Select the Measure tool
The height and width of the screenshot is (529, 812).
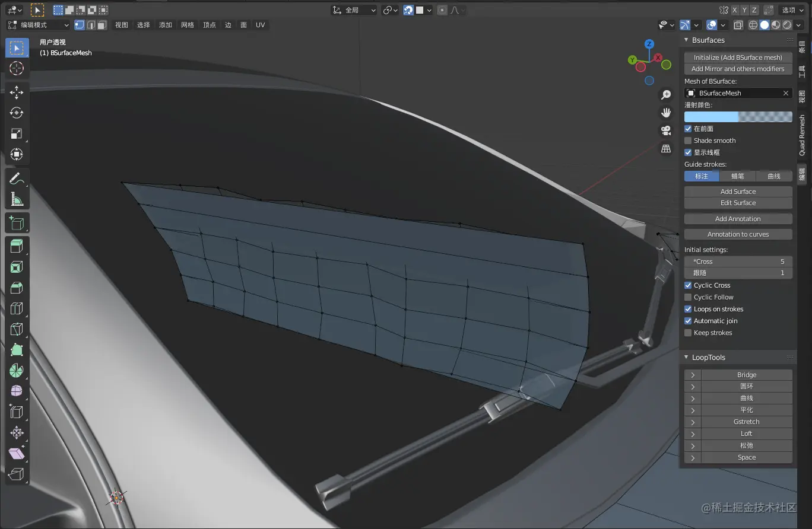point(16,198)
